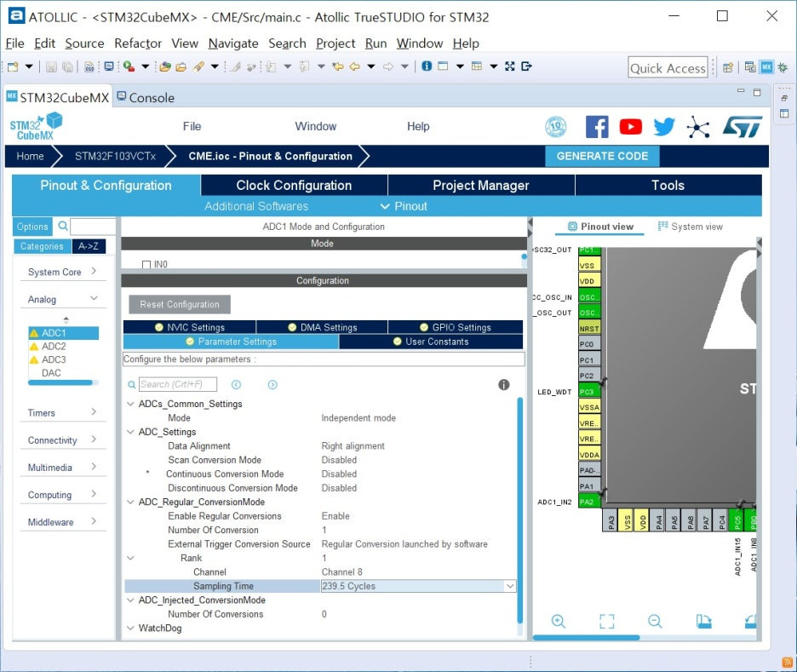Switch to Project Manager tab
This screenshot has height=672, width=797.
(x=481, y=186)
